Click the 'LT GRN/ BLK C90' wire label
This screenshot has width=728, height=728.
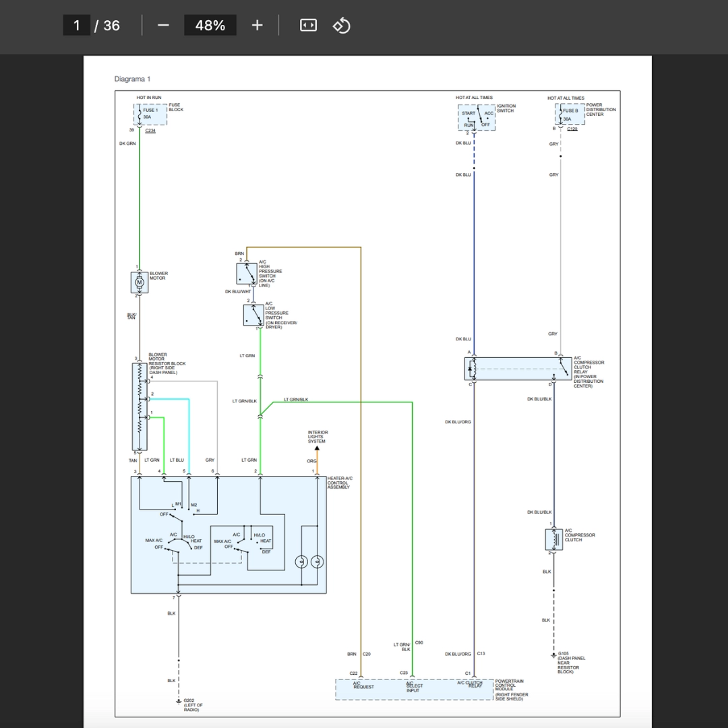pyautogui.click(x=408, y=646)
